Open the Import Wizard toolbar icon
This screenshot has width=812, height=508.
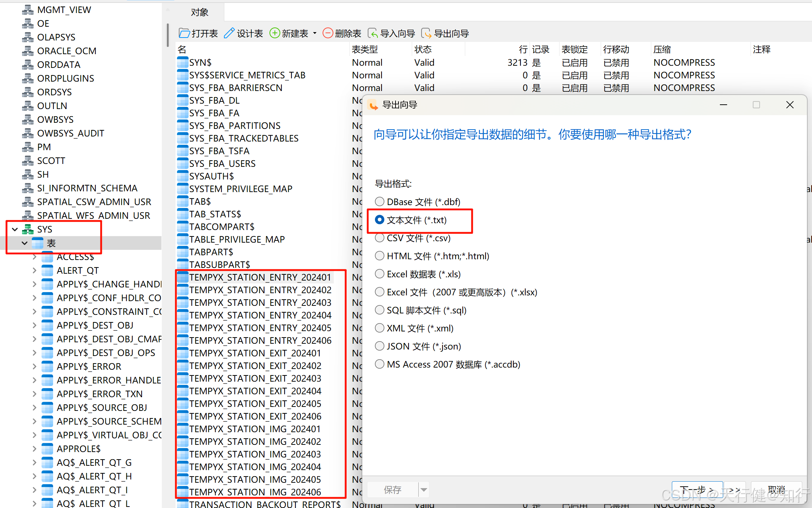click(x=373, y=34)
